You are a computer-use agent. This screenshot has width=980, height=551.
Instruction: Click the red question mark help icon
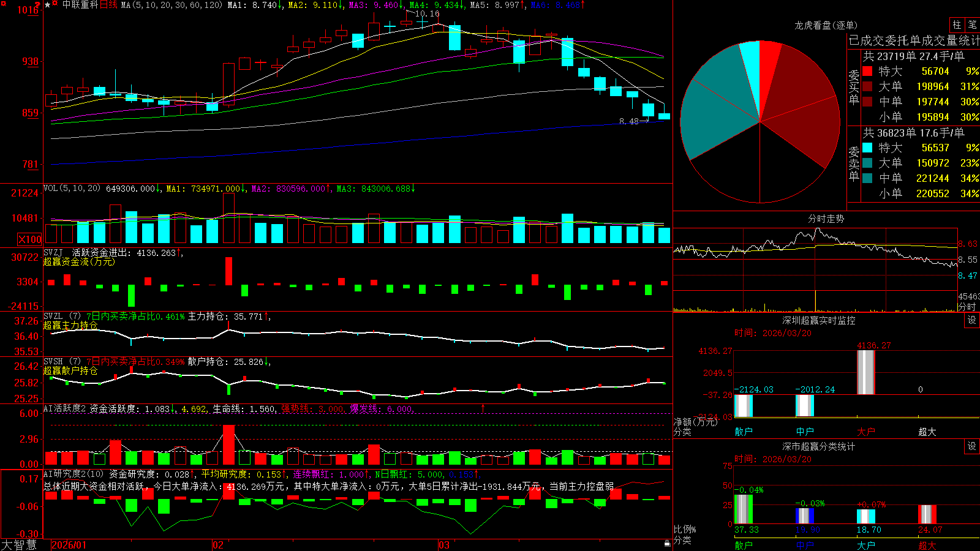click(x=39, y=6)
